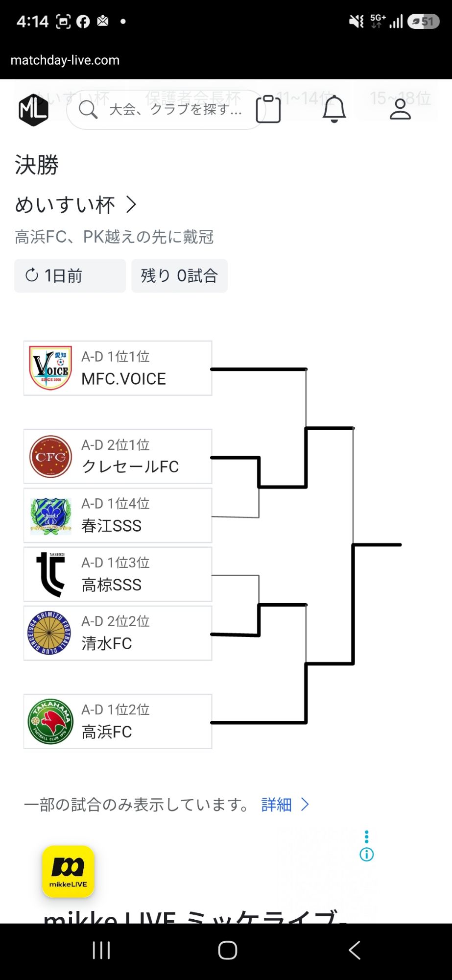This screenshot has height=980, width=452.
Task: Tap the Android back navigation button
Action: 355,950
